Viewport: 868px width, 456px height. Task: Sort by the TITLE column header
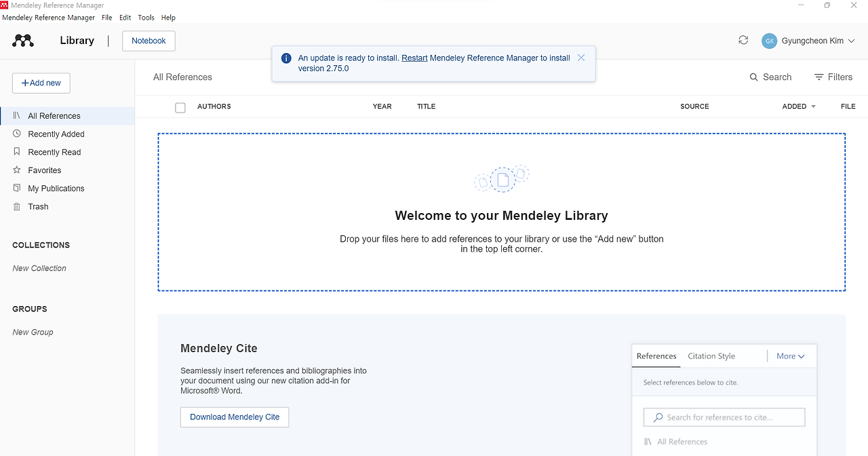(x=427, y=107)
